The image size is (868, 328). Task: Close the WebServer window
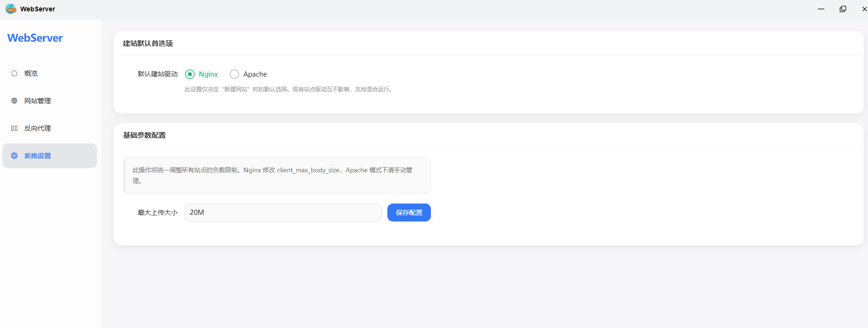(x=864, y=9)
